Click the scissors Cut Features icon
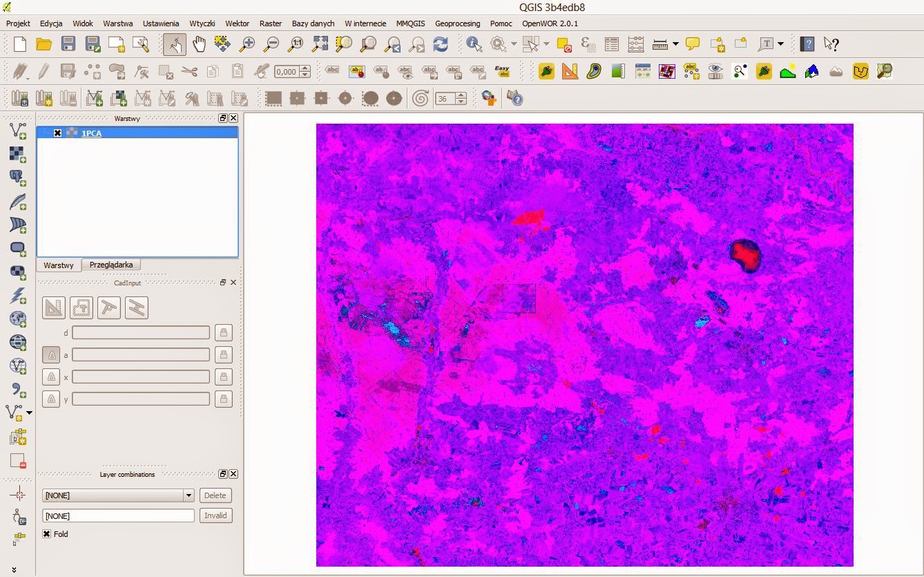This screenshot has width=924, height=577. point(189,71)
